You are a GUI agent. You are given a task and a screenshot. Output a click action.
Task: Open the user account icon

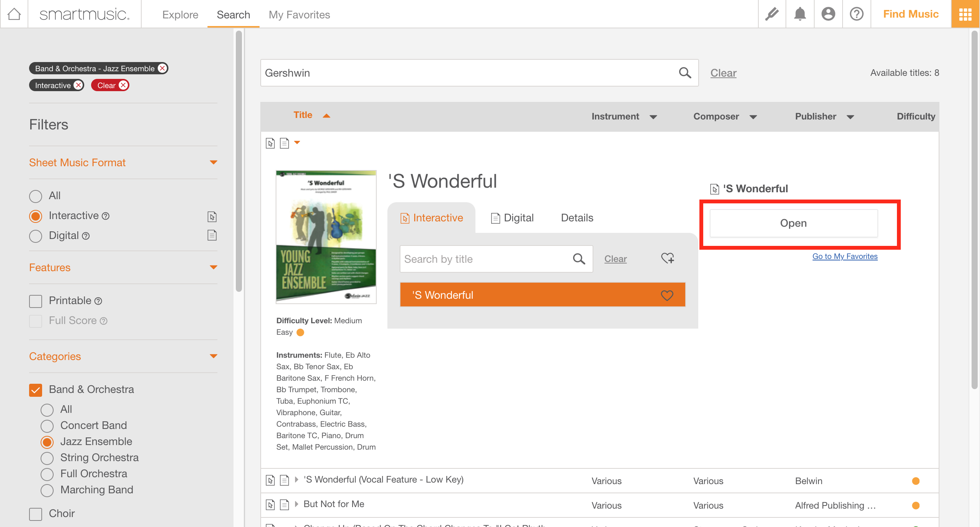tap(828, 14)
